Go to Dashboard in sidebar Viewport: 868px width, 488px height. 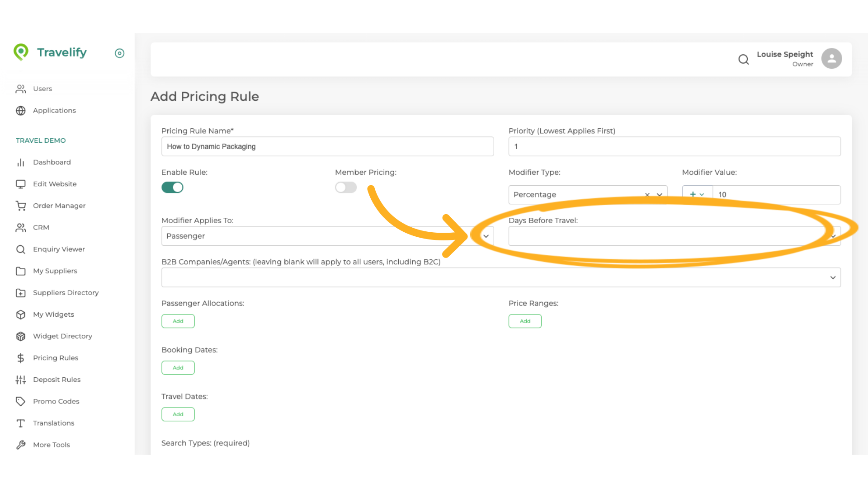[x=52, y=162]
